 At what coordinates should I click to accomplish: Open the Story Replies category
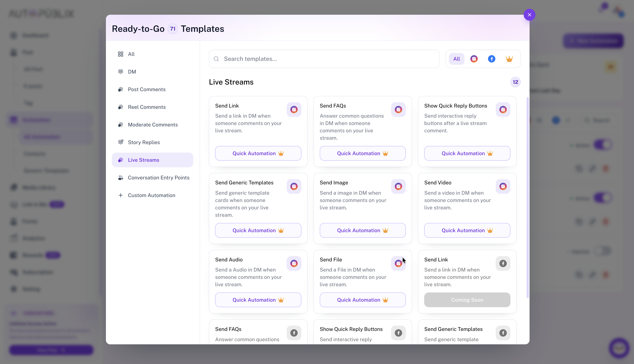(152, 142)
